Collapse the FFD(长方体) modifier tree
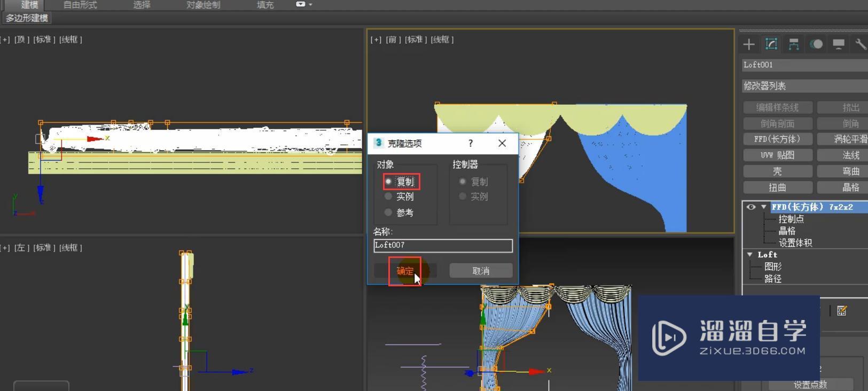The height and width of the screenshot is (391, 868). (764, 207)
